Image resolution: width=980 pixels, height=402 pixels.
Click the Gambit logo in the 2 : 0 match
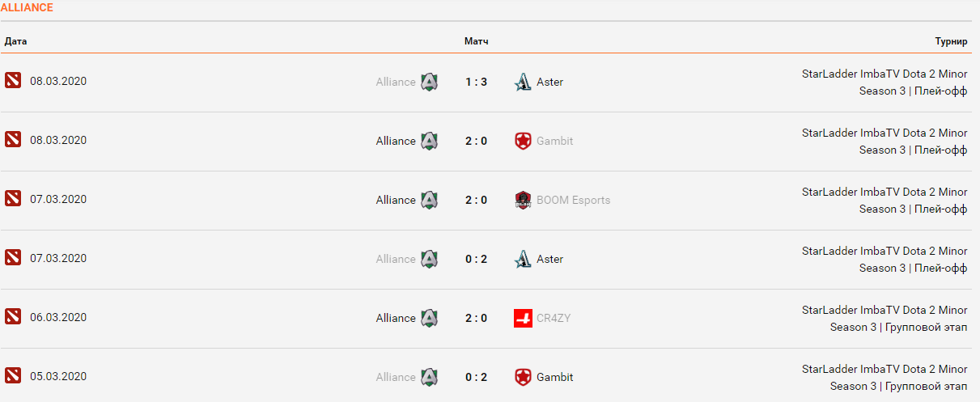523,141
